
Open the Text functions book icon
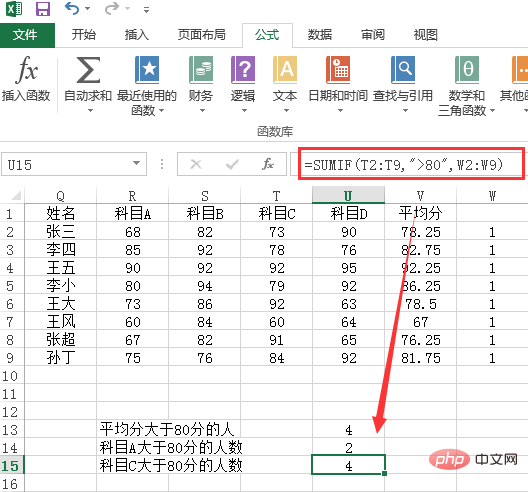[285, 70]
